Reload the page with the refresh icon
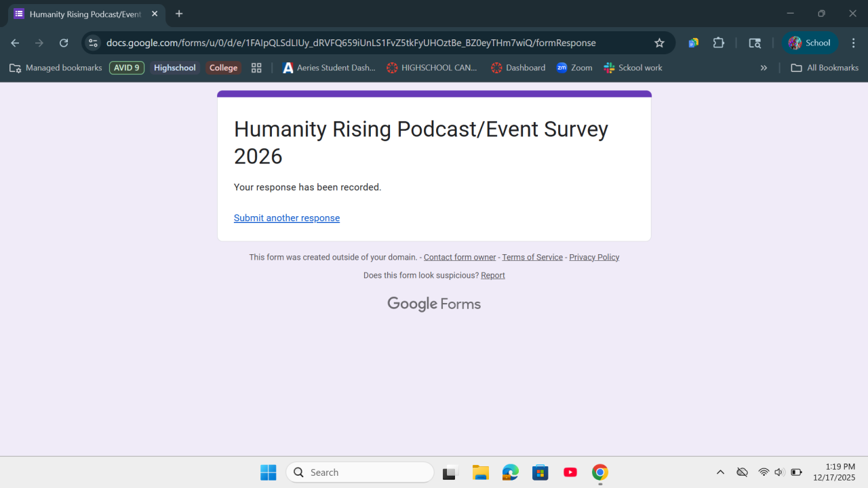Image resolution: width=868 pixels, height=488 pixels. [x=64, y=43]
